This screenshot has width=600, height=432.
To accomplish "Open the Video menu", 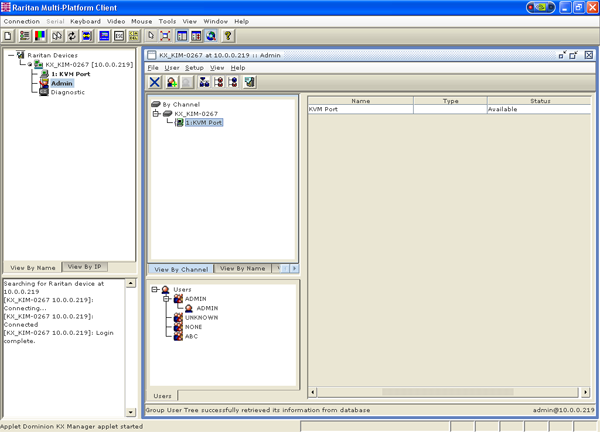I will tap(116, 21).
